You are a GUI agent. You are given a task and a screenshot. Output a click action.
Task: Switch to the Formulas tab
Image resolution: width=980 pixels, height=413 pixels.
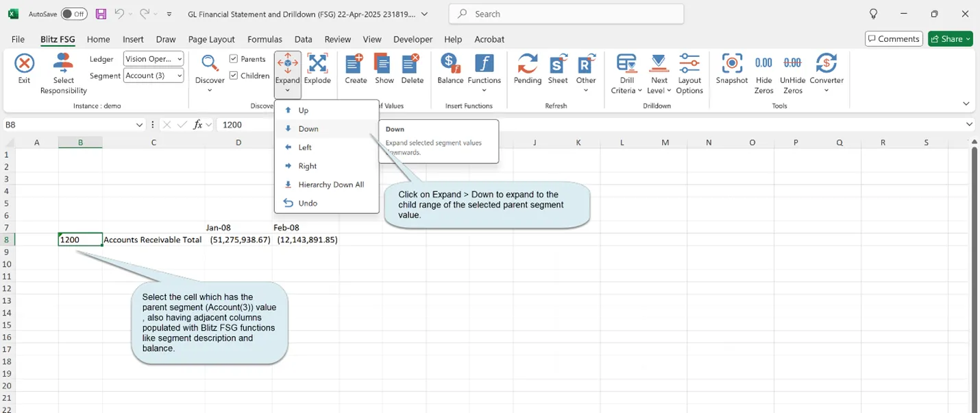(x=265, y=39)
